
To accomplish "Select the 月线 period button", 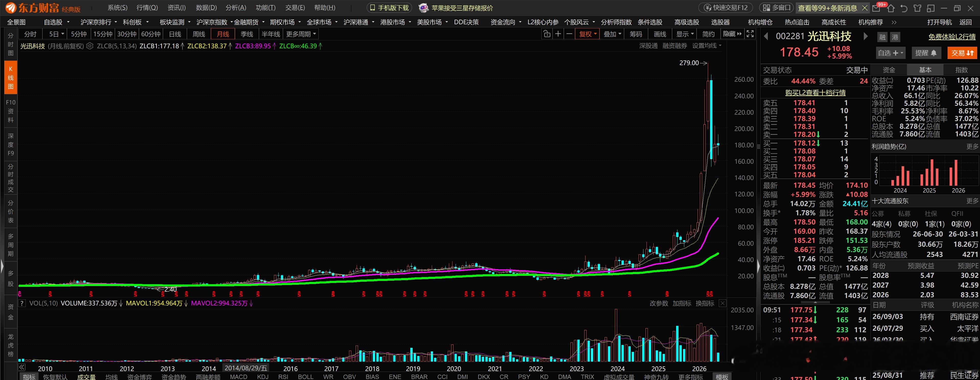I will 223,34.
